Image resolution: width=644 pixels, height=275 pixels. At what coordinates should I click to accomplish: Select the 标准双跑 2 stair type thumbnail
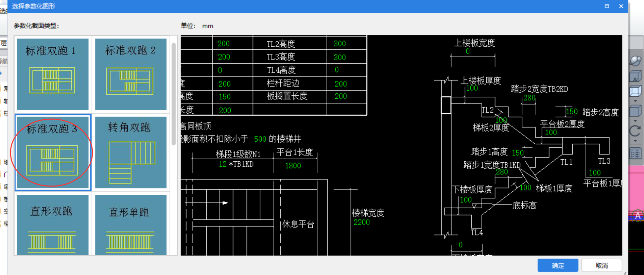pos(131,74)
